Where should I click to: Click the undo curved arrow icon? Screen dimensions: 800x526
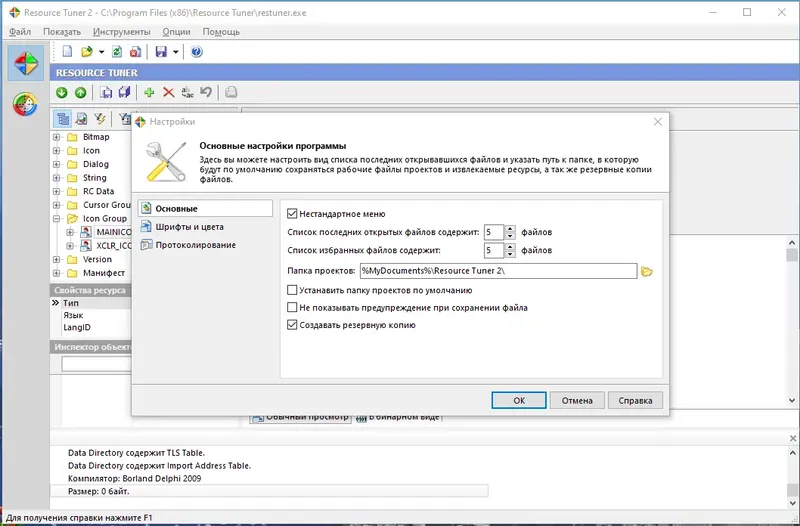pyautogui.click(x=206, y=92)
